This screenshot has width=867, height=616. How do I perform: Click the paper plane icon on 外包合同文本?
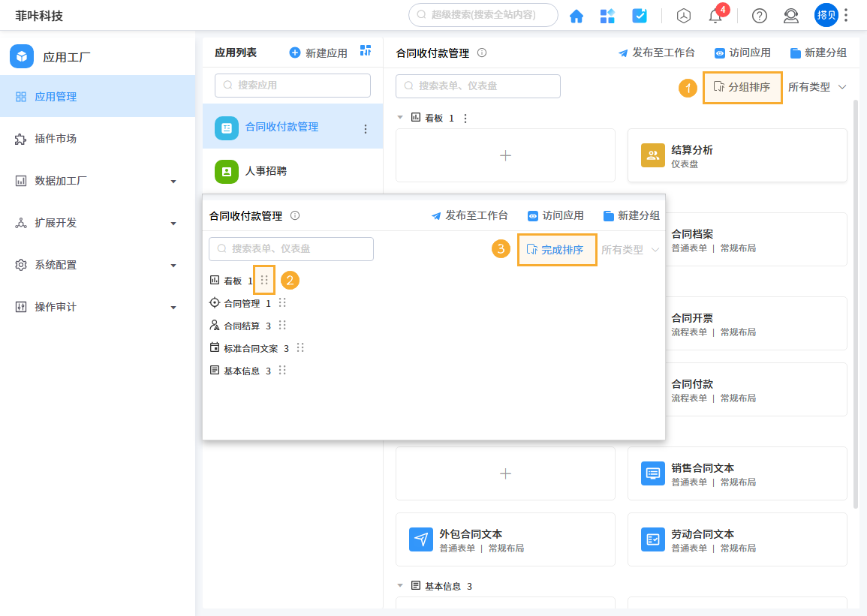421,539
